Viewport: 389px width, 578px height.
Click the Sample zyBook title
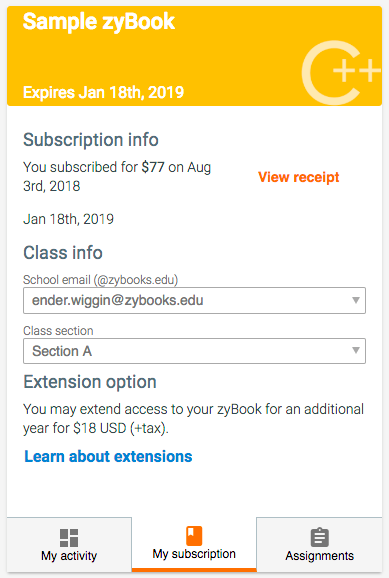[x=99, y=21]
